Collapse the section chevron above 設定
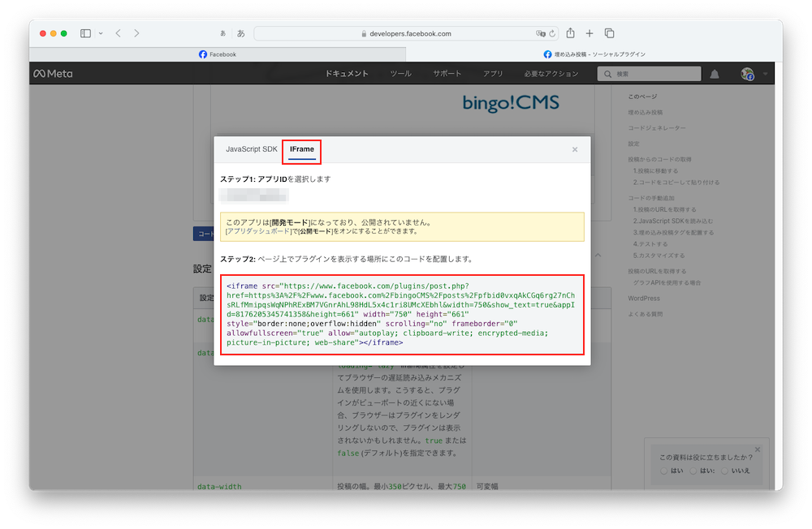Image resolution: width=812 pixels, height=529 pixels. click(x=598, y=256)
